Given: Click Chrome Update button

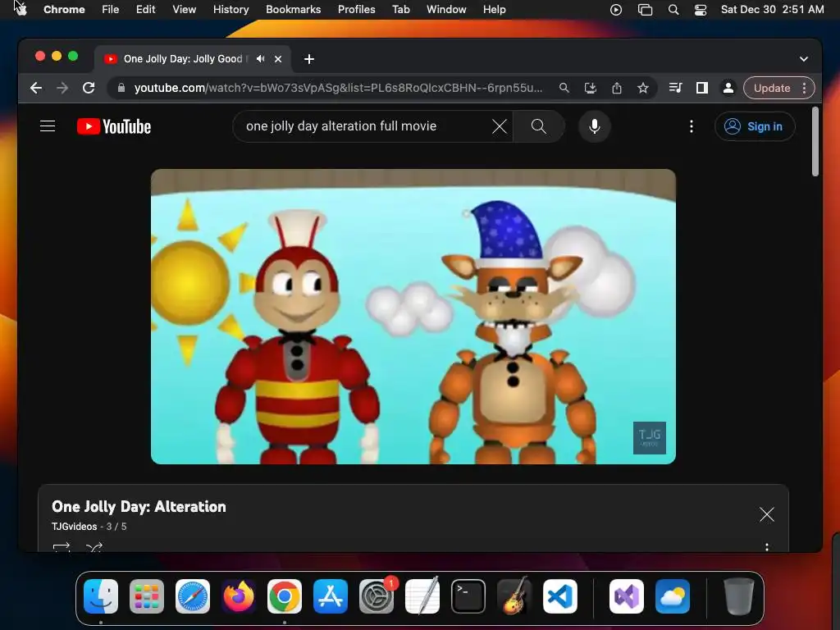Looking at the screenshot, I should 772,88.
